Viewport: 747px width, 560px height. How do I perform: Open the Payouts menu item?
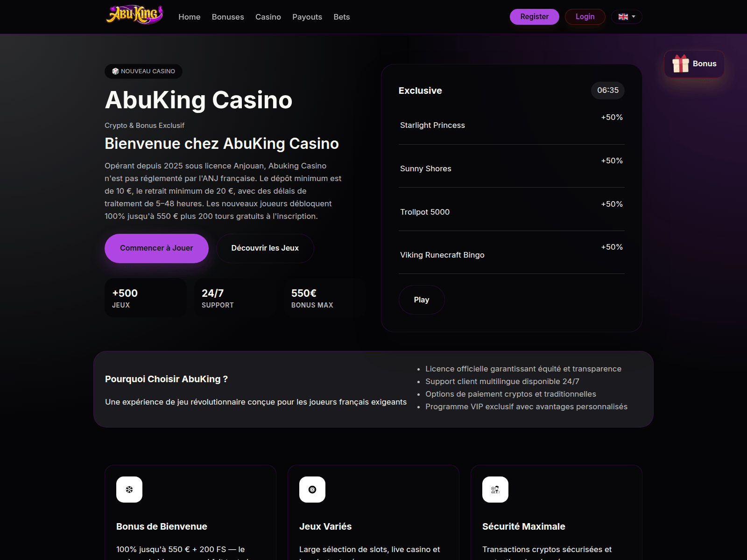pyautogui.click(x=307, y=17)
